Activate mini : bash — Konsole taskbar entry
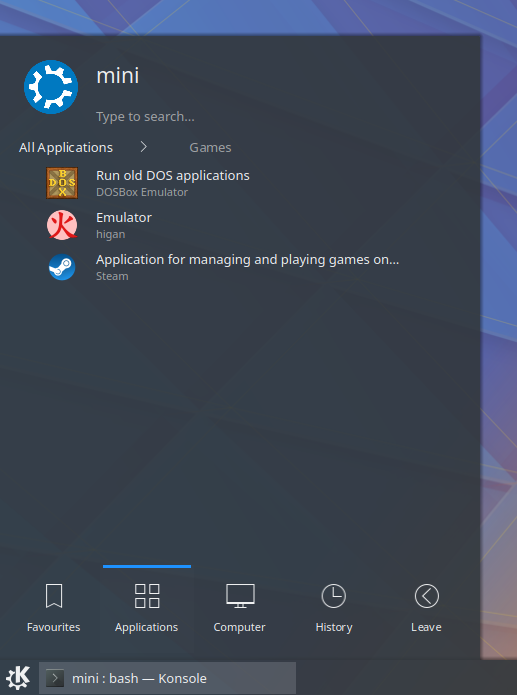This screenshot has height=695, width=517. click(168, 678)
